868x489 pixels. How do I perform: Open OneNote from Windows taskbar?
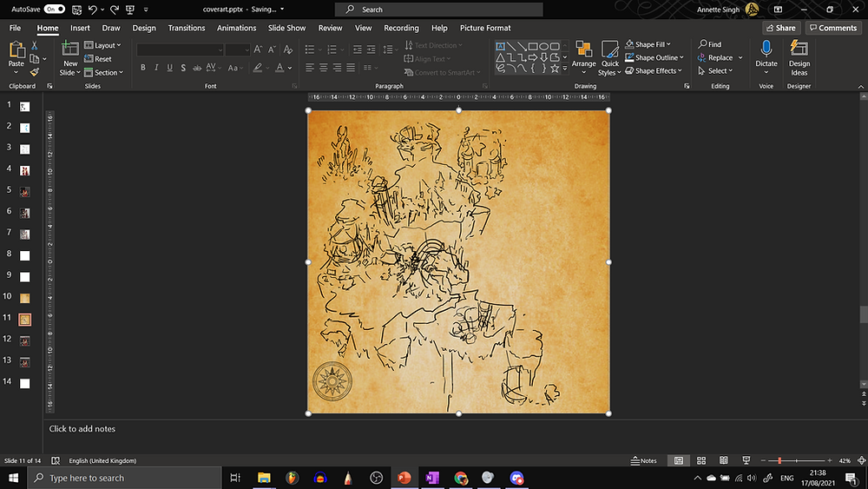coord(432,478)
